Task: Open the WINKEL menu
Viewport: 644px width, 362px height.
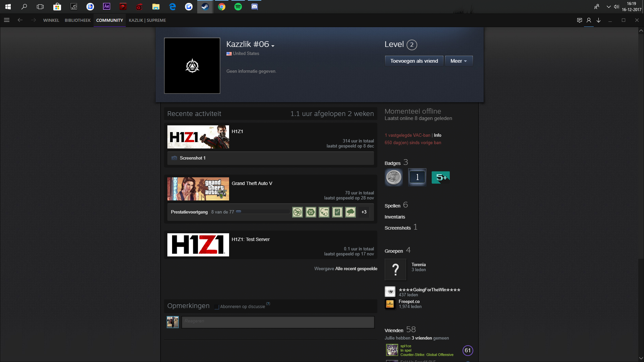Action: tap(51, 20)
